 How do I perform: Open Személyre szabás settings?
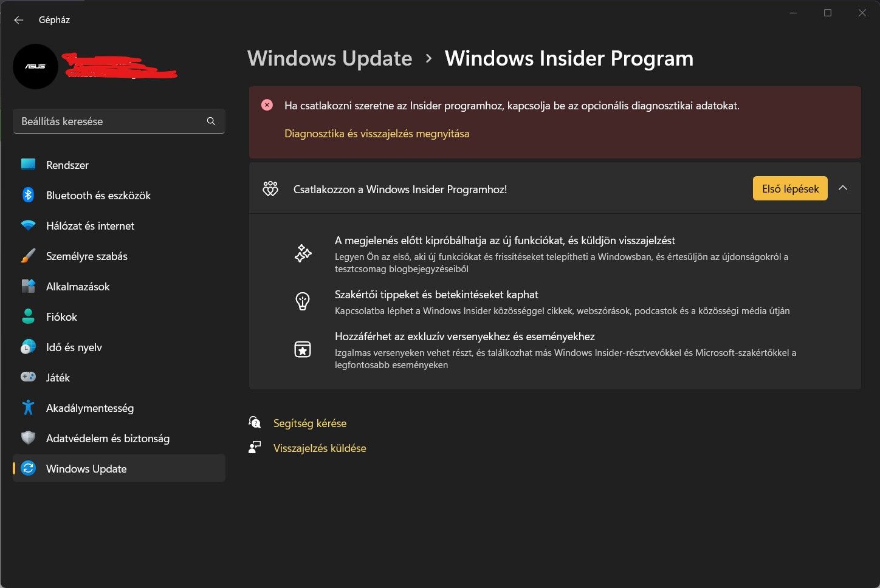tap(119, 256)
